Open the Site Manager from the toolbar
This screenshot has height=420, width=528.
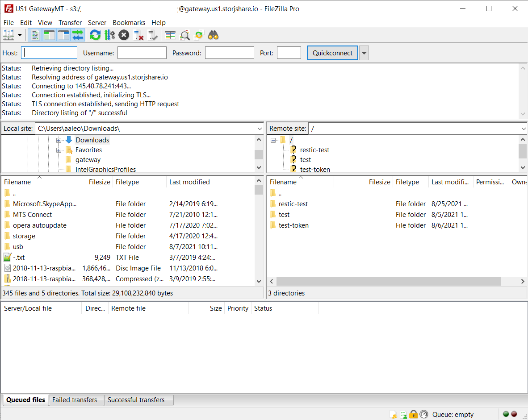point(8,35)
